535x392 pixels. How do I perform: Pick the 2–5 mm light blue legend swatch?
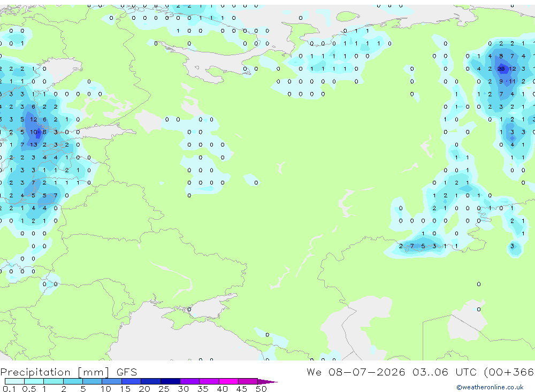[x=73, y=381]
